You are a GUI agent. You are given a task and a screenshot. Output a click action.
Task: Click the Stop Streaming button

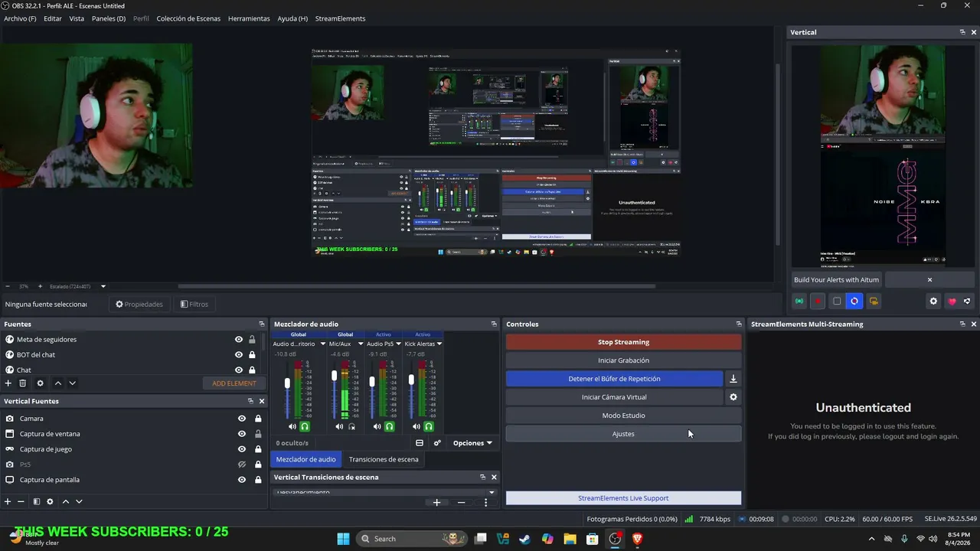[623, 342]
